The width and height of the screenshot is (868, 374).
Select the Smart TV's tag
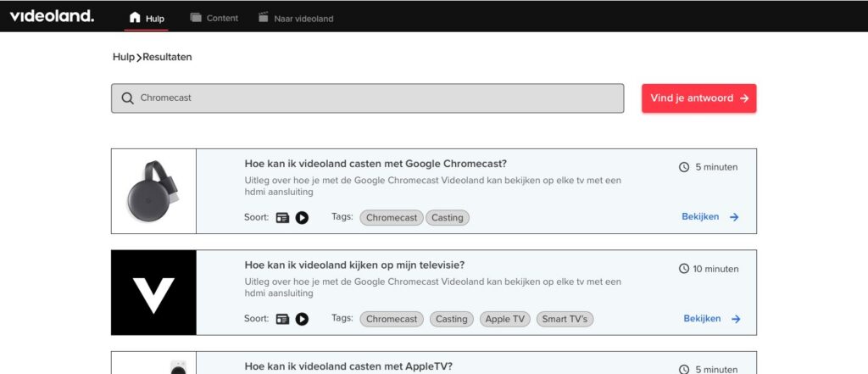565,319
